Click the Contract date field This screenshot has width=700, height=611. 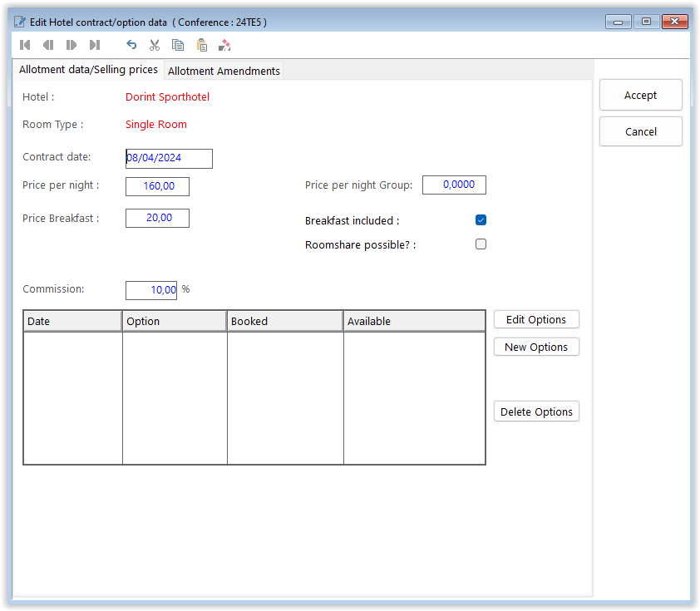(169, 158)
